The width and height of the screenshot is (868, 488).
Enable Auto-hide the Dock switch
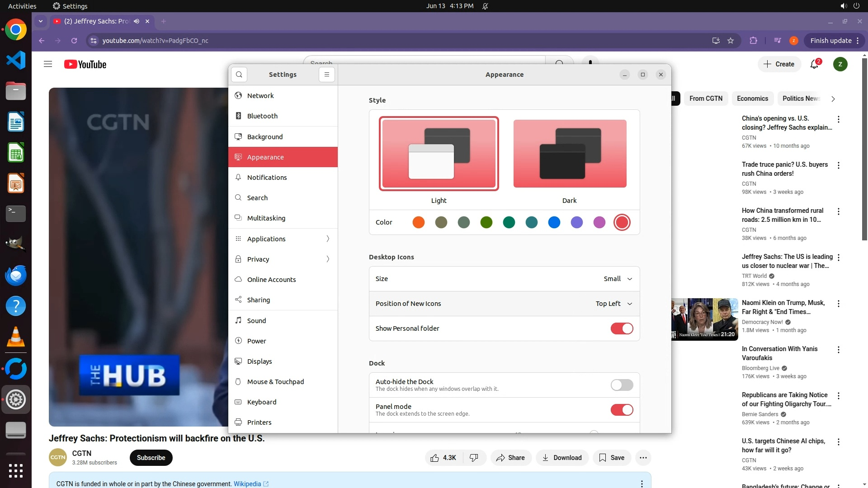coord(622,385)
